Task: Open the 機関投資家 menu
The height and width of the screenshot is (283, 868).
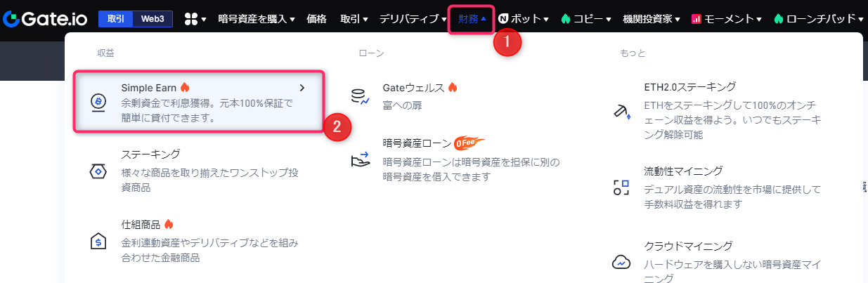Action: pos(652,19)
